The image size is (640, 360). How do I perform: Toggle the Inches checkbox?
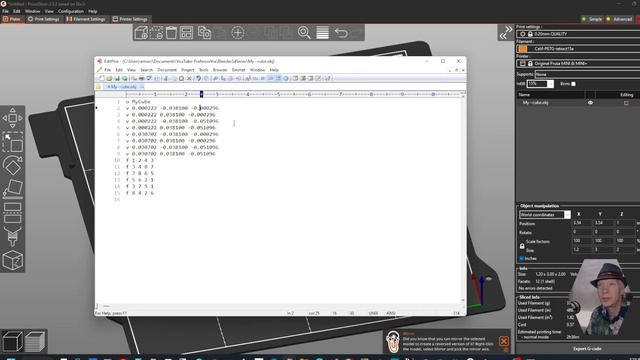pos(522,258)
